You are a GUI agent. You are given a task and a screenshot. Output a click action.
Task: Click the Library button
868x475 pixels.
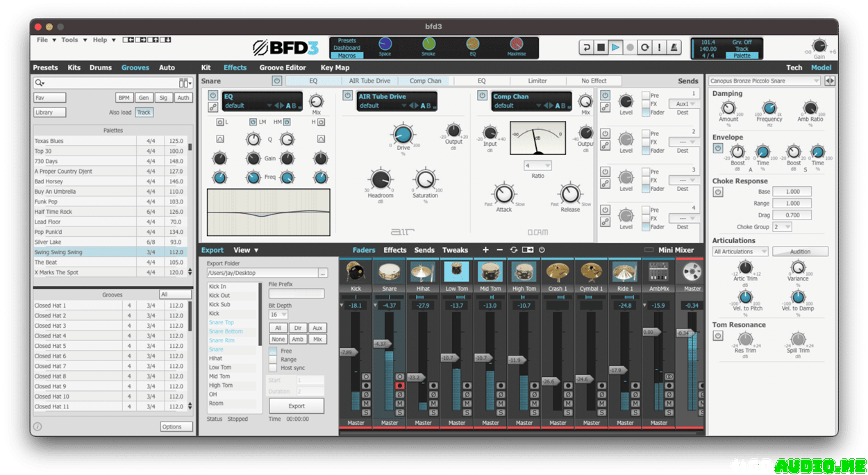pos(49,112)
